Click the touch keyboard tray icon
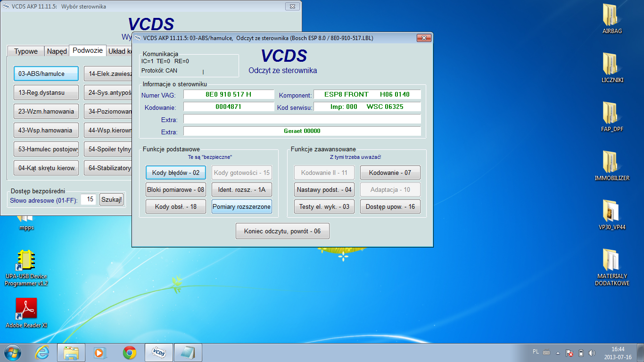This screenshot has width=644, height=362. tap(546, 353)
